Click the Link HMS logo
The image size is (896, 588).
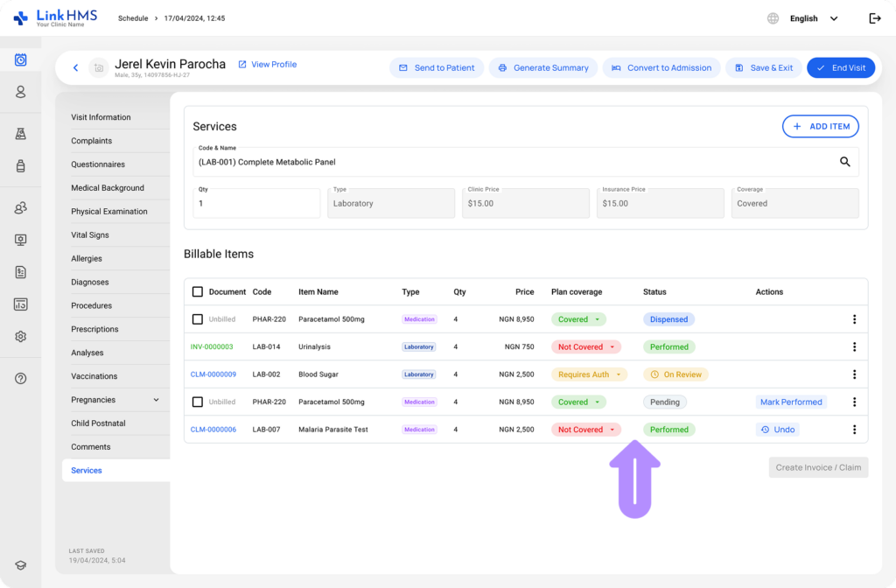click(x=55, y=17)
